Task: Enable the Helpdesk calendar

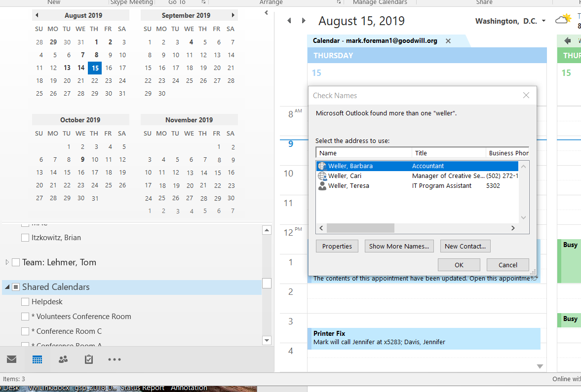Action: click(x=25, y=302)
